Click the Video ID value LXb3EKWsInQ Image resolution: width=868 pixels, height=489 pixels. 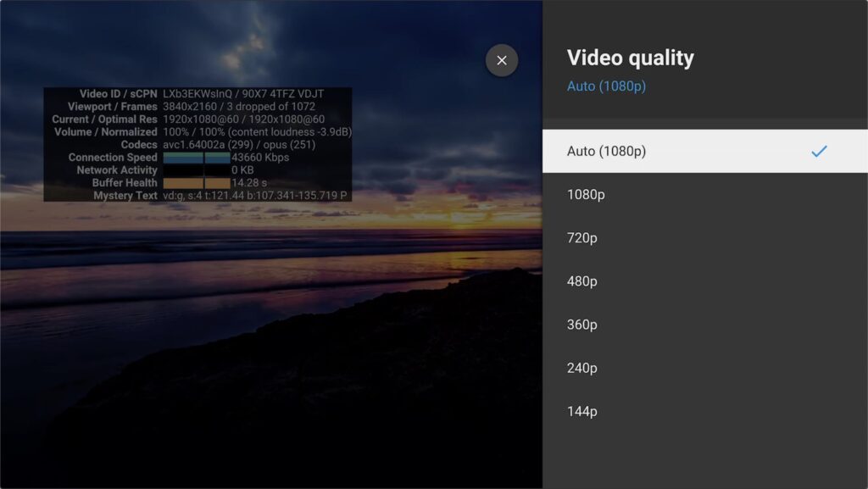pyautogui.click(x=199, y=94)
